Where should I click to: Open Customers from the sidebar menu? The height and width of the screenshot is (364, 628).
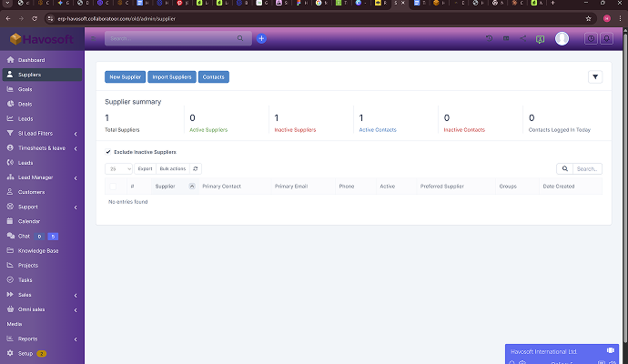point(31,192)
